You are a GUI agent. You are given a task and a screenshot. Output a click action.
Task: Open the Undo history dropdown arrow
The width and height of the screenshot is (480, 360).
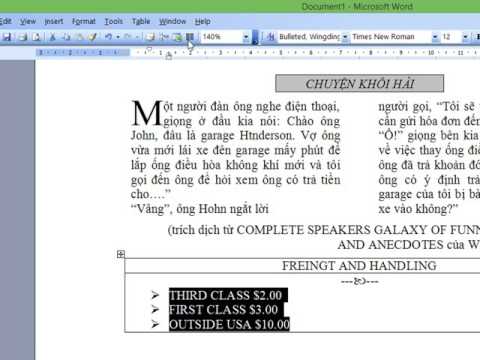(x=118, y=37)
